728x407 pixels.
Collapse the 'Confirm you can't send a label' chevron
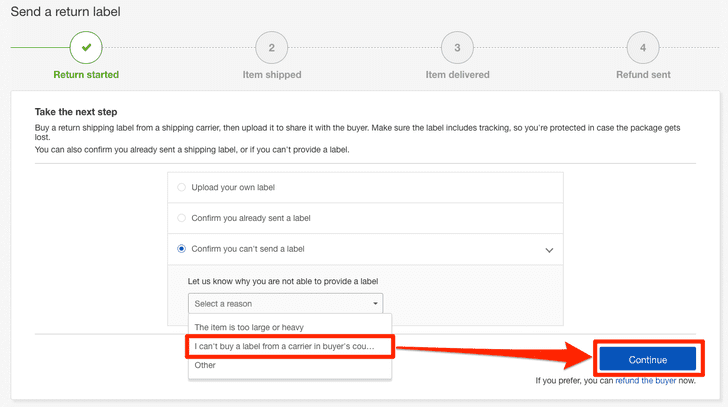(x=549, y=250)
